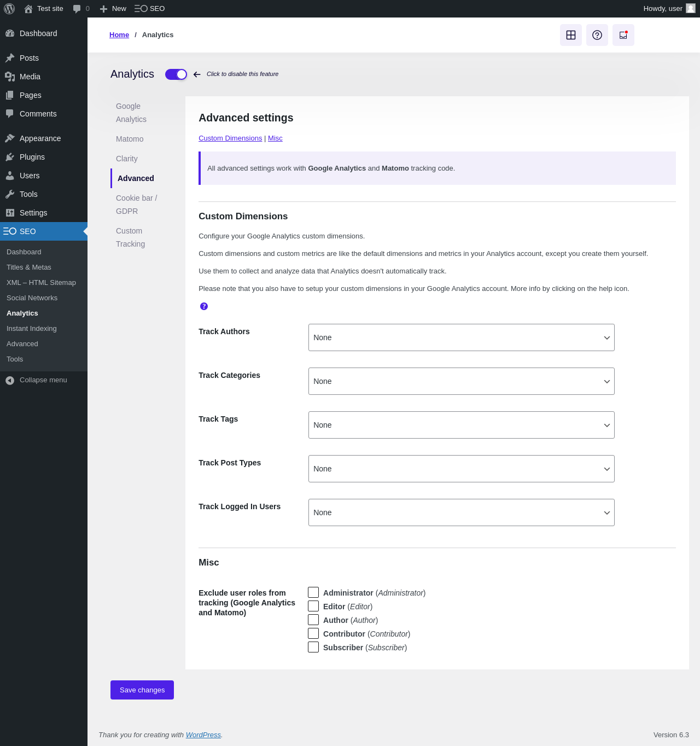Screen dimensions: 700x746
Task: Click the Pages icon in sidebar
Action: point(10,95)
